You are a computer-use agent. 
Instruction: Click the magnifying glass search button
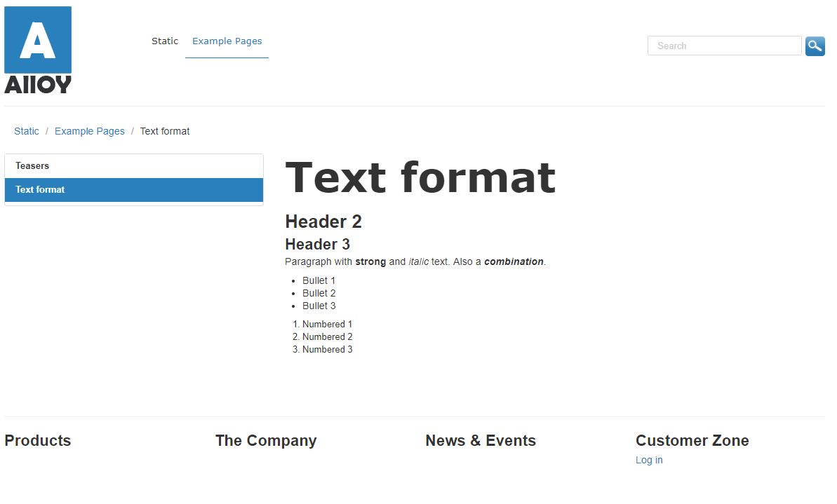tap(815, 46)
